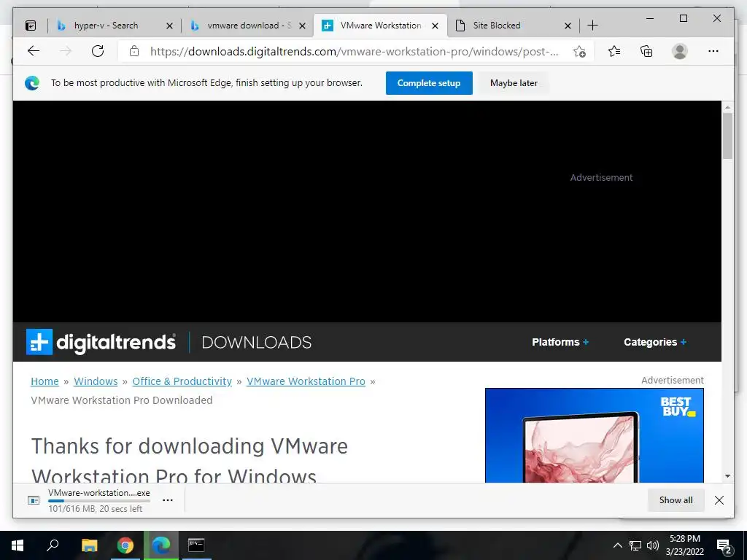Click the scrollbar down arrow
Viewport: 747px width, 560px height.
click(x=727, y=475)
